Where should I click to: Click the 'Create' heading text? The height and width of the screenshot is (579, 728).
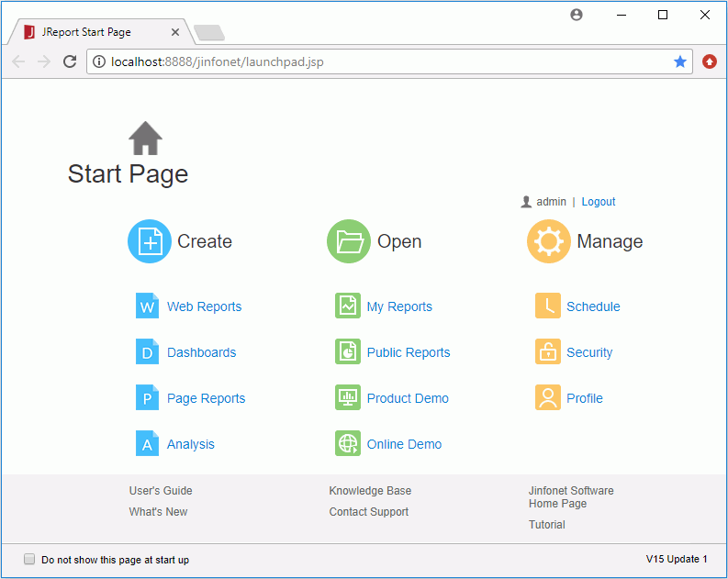205,241
